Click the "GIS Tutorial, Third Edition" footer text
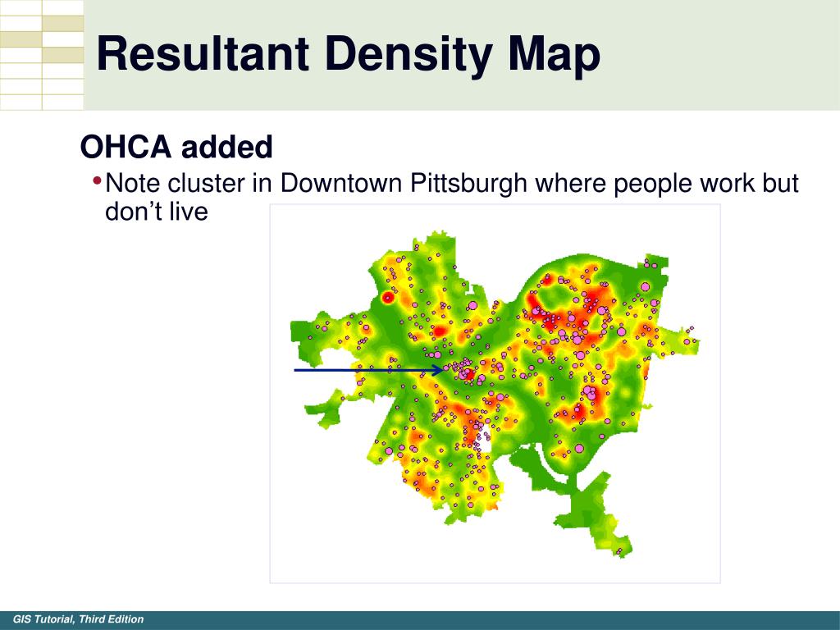The image size is (840, 630). [78, 619]
